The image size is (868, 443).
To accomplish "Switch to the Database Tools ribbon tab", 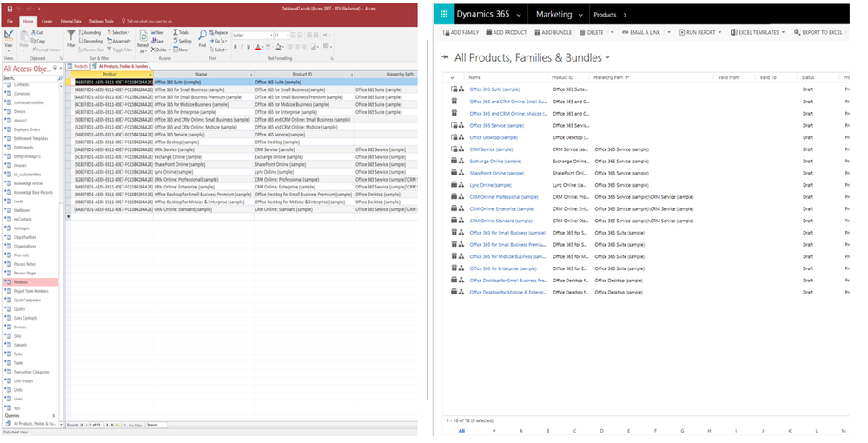I will click(x=102, y=21).
